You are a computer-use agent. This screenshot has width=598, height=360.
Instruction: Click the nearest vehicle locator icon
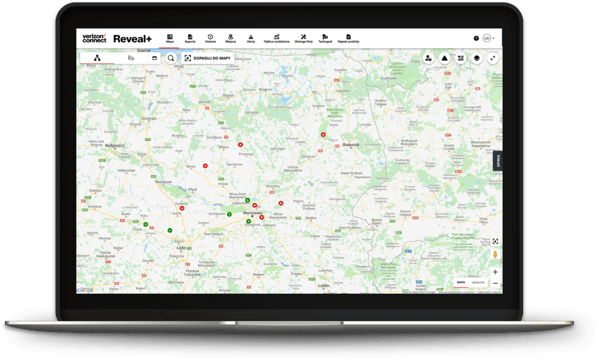(x=428, y=58)
